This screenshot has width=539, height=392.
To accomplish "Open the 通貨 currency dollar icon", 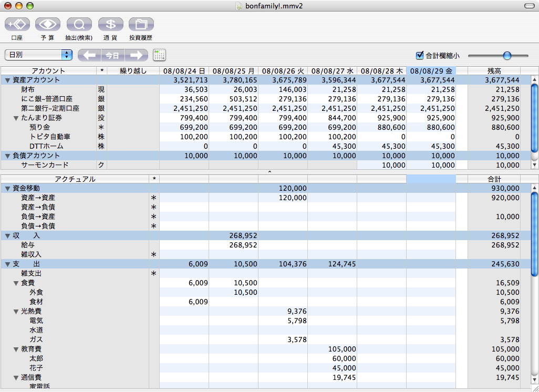I will click(x=110, y=24).
